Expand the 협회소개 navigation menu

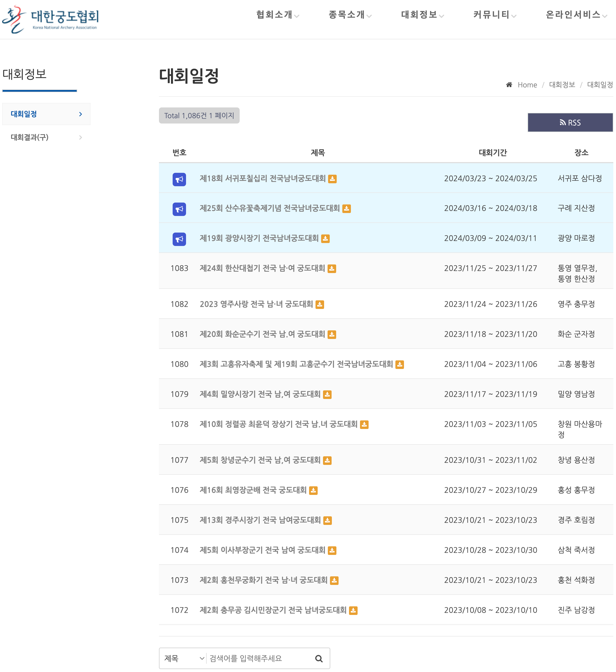(277, 15)
